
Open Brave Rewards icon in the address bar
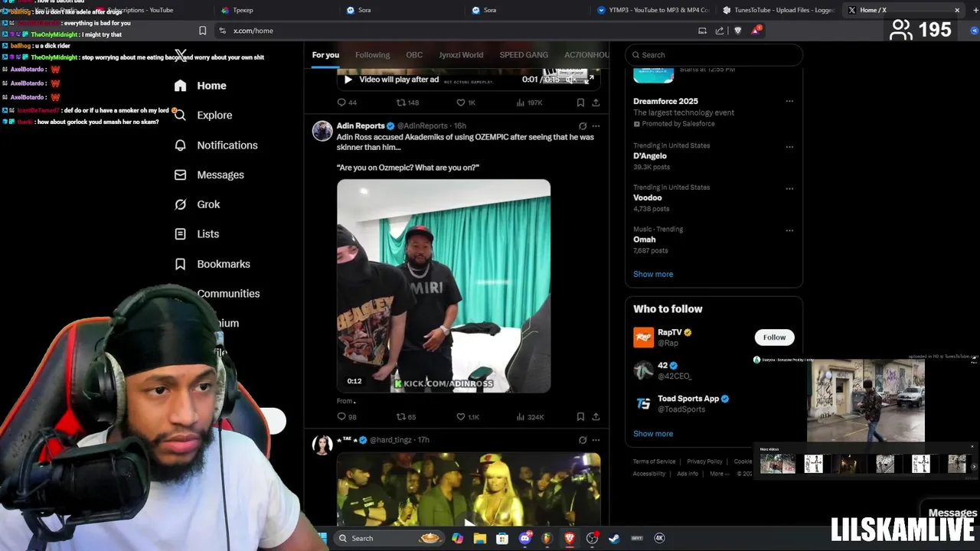click(x=756, y=31)
